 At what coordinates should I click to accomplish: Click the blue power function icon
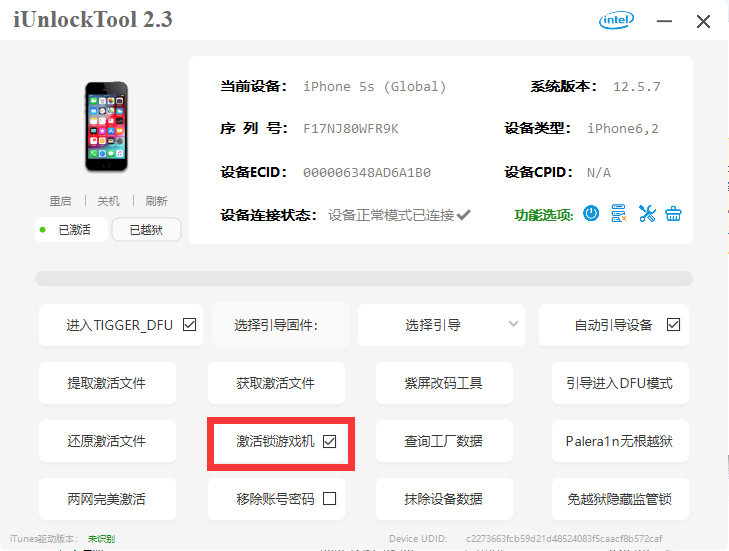click(591, 213)
